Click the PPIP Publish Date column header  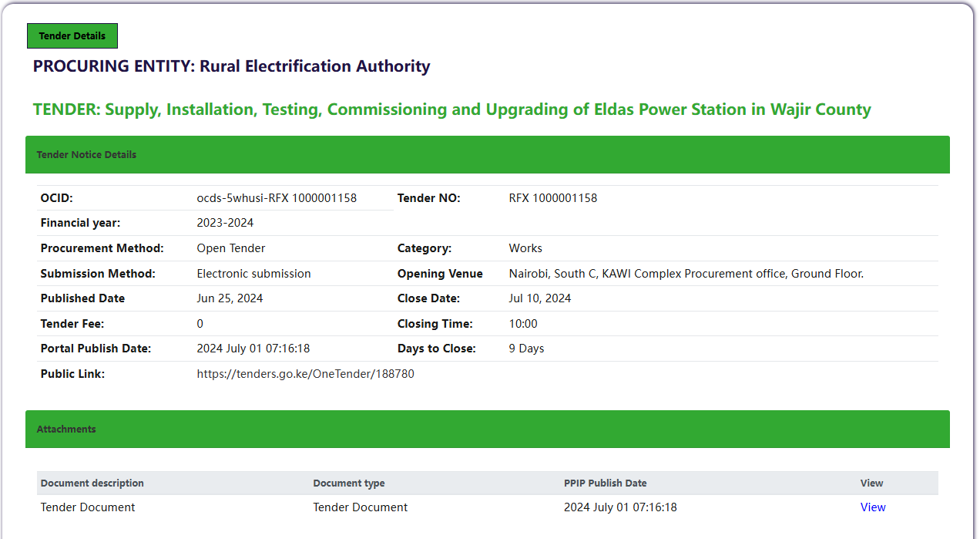pos(606,483)
